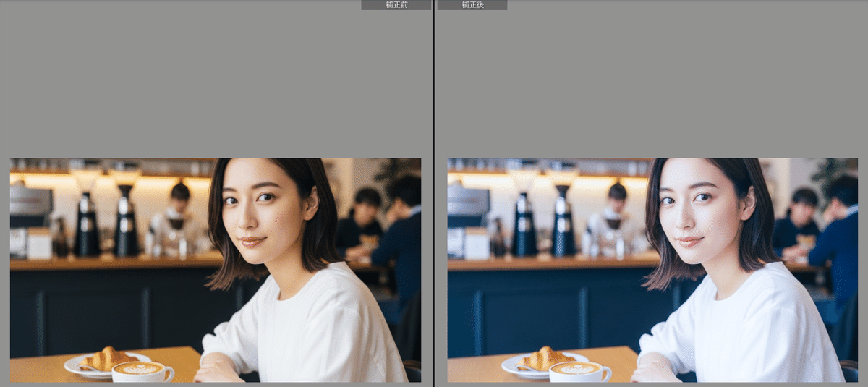
Task: Click the 補正後 (After) label
Action: point(472,5)
